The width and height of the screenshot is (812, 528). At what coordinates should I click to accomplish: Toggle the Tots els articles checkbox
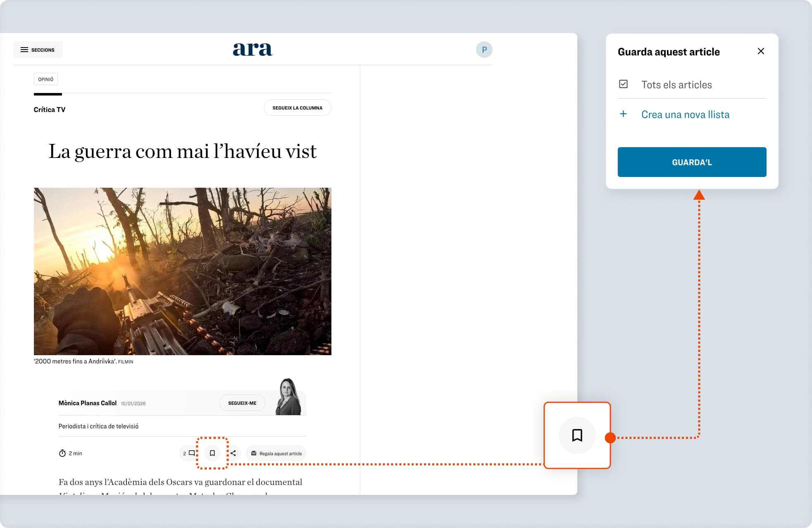[x=623, y=84]
